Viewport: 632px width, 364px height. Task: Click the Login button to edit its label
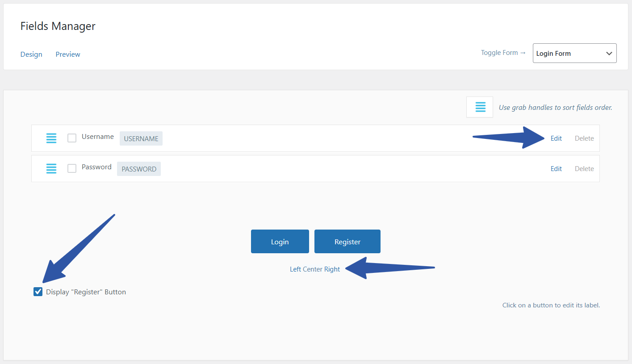point(280,241)
